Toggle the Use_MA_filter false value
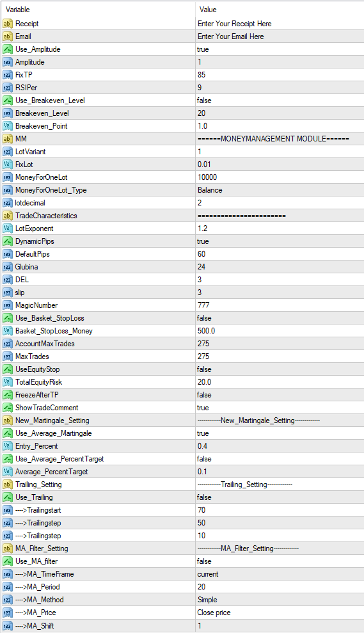 click(280, 561)
